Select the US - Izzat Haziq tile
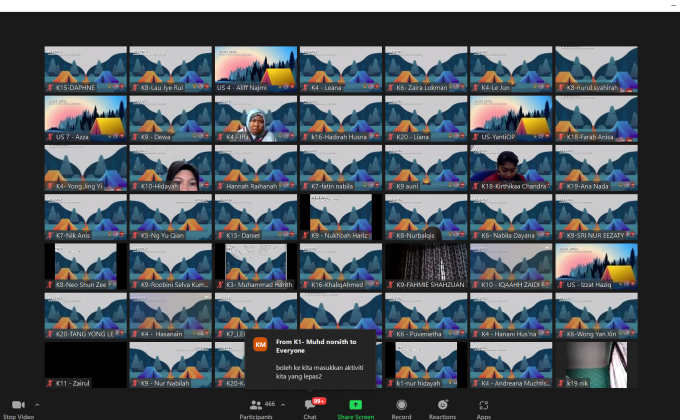 pos(596,265)
